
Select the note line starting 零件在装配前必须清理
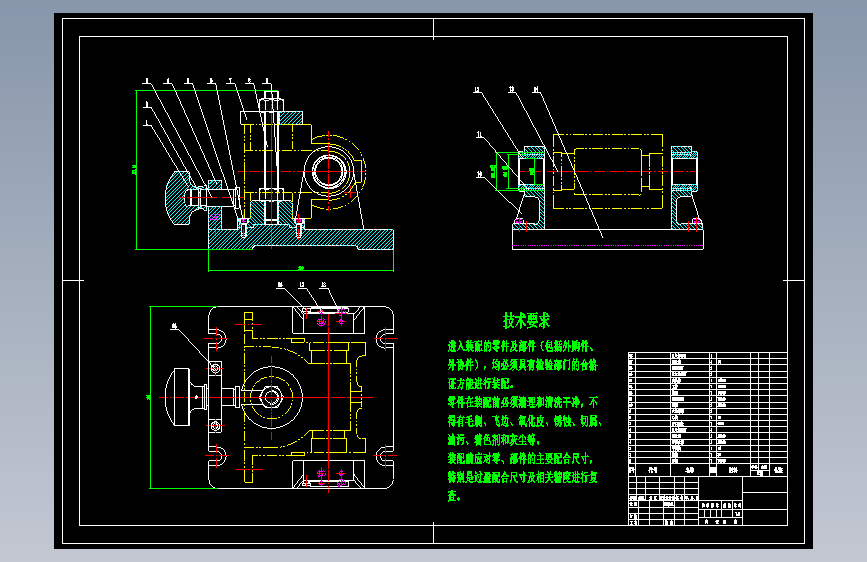(x=523, y=402)
